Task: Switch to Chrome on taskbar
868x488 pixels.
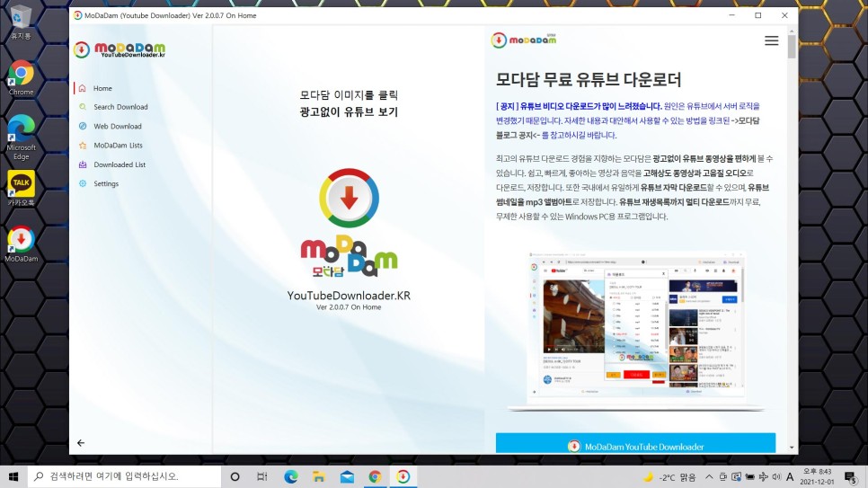Action: 376,476
